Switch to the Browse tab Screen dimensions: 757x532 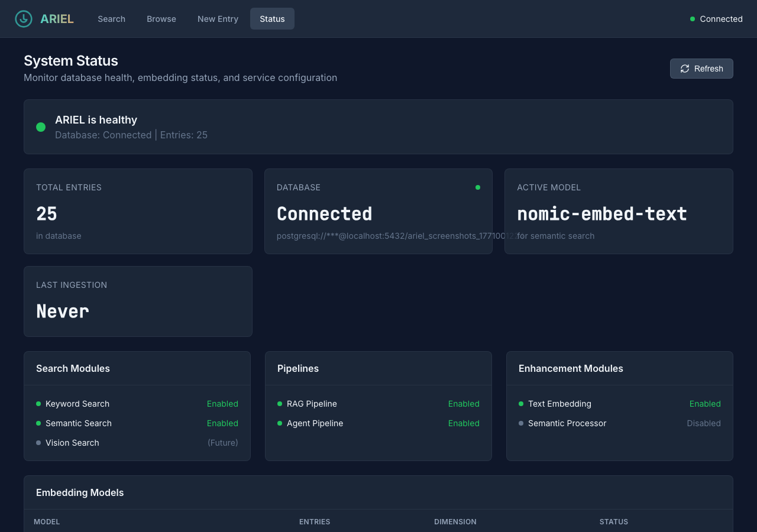pos(161,19)
